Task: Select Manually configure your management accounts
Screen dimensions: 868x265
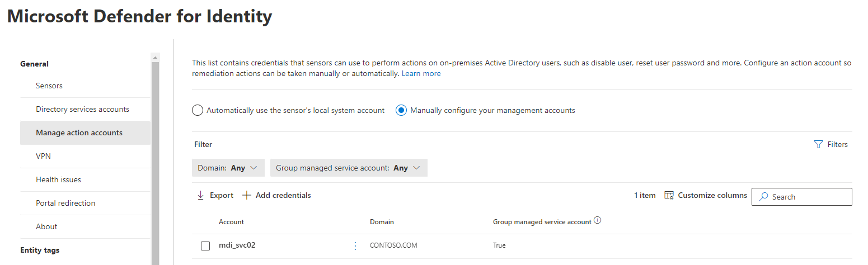Action: (401, 110)
